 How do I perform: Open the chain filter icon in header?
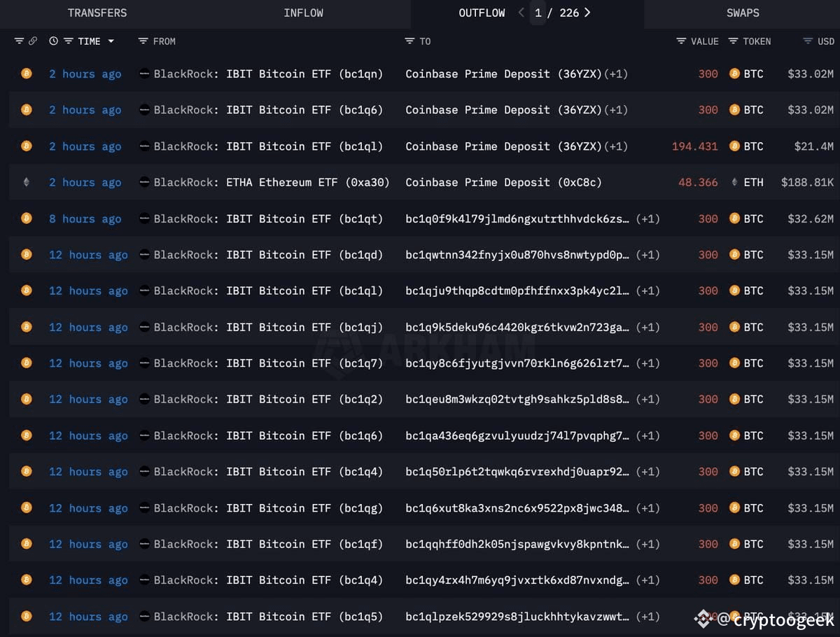(x=19, y=41)
